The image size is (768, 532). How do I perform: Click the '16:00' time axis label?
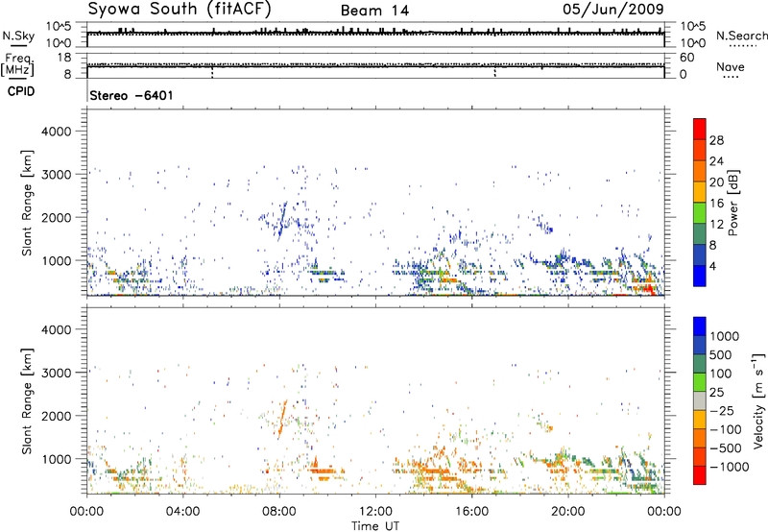[x=471, y=512]
